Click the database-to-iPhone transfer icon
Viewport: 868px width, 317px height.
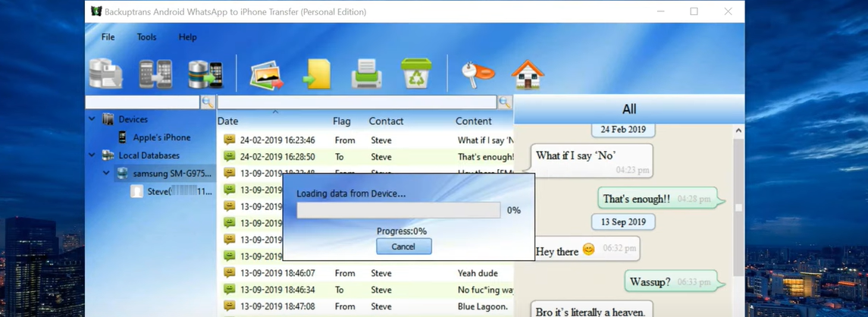point(205,74)
